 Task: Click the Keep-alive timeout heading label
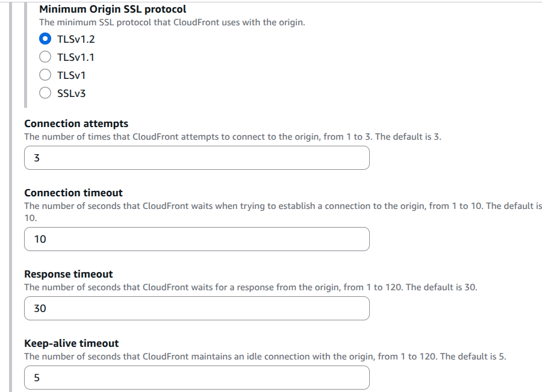click(x=71, y=343)
